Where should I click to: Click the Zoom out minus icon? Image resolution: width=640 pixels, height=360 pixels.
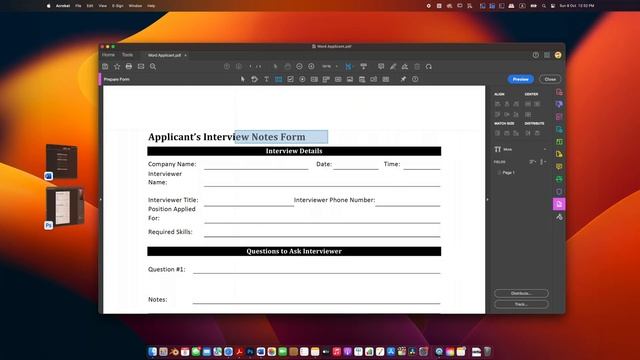pos(299,67)
